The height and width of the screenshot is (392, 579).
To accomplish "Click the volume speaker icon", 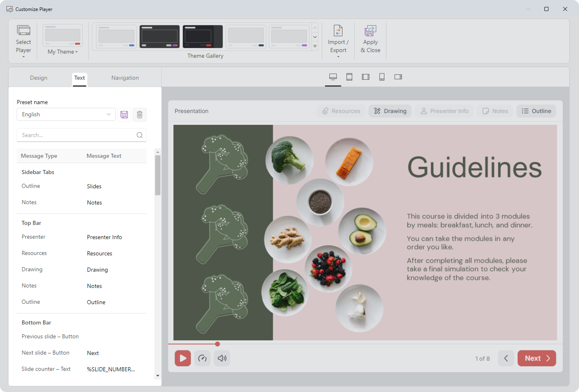I will pyautogui.click(x=222, y=358).
